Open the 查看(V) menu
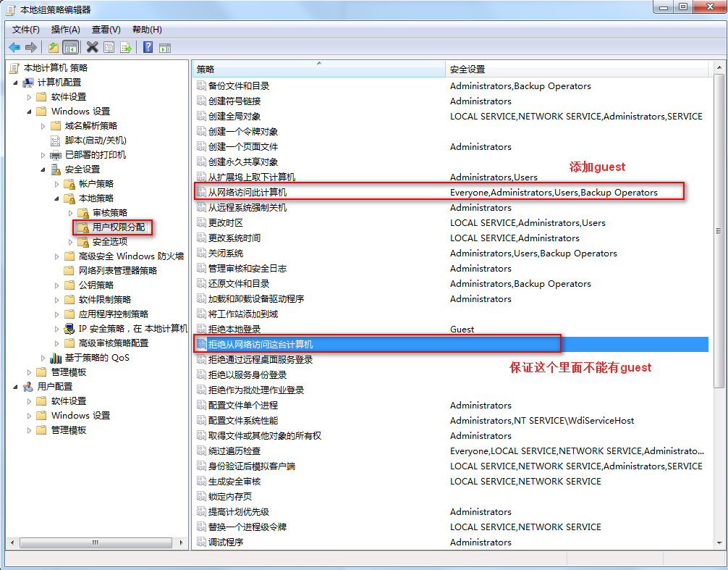This screenshot has height=570, width=728. tap(106, 30)
